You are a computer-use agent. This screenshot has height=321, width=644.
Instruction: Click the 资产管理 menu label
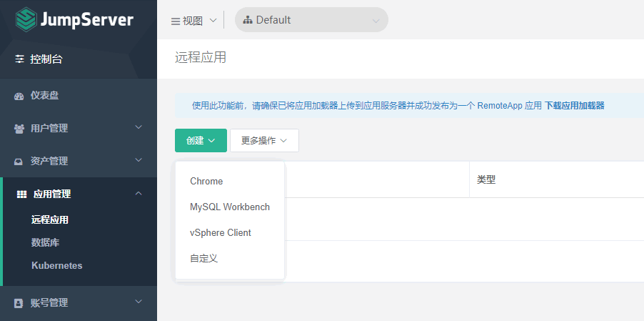tap(49, 162)
